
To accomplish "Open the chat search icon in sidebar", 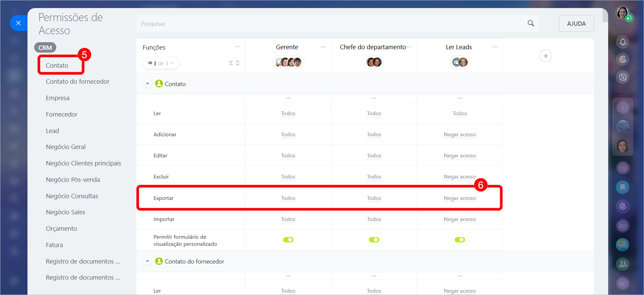I will 623,77.
